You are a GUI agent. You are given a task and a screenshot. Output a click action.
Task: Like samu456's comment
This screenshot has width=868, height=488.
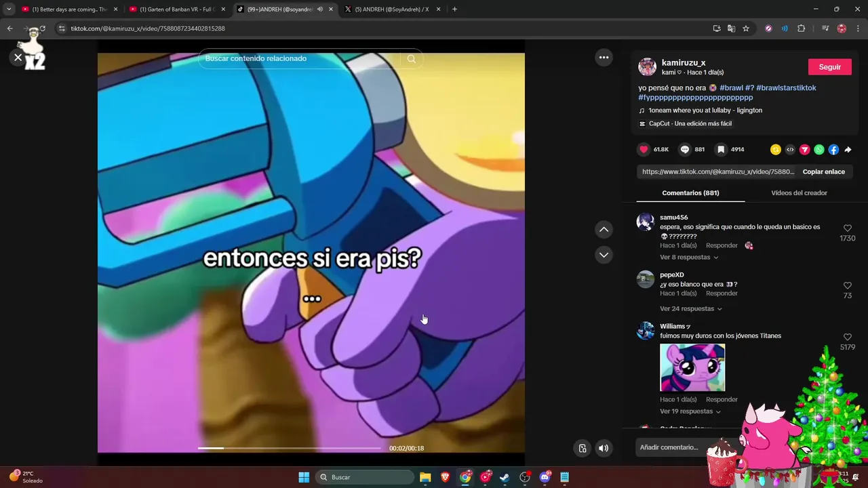pyautogui.click(x=848, y=228)
